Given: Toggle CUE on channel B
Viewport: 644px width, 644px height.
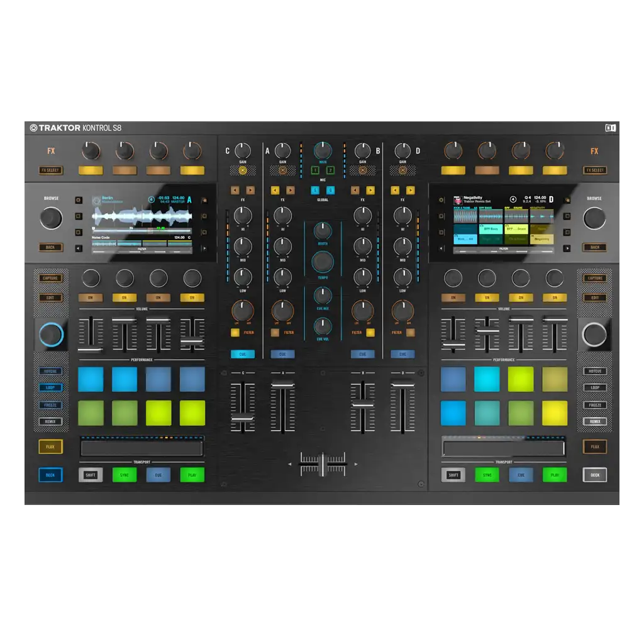Looking at the screenshot, I should pos(363,353).
